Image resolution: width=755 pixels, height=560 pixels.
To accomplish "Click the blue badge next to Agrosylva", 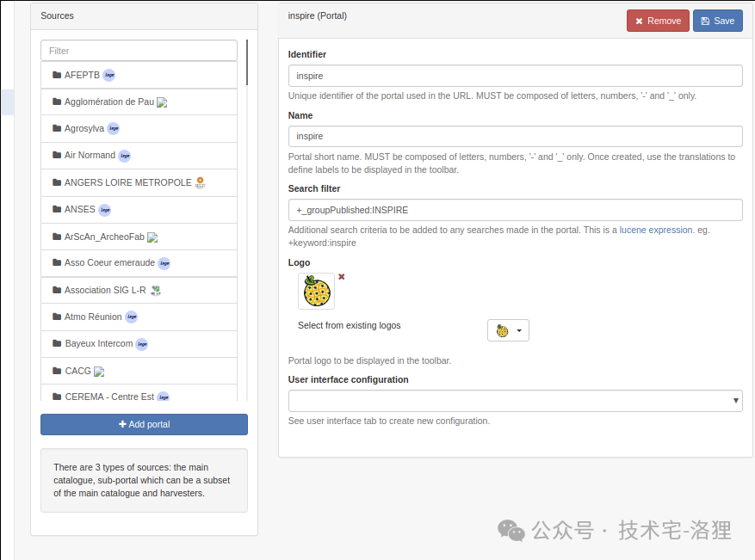I will click(x=113, y=128).
